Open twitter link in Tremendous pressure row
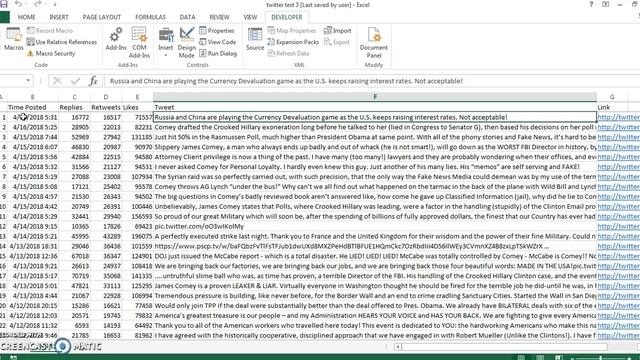The image size is (640, 360). click(x=618, y=296)
